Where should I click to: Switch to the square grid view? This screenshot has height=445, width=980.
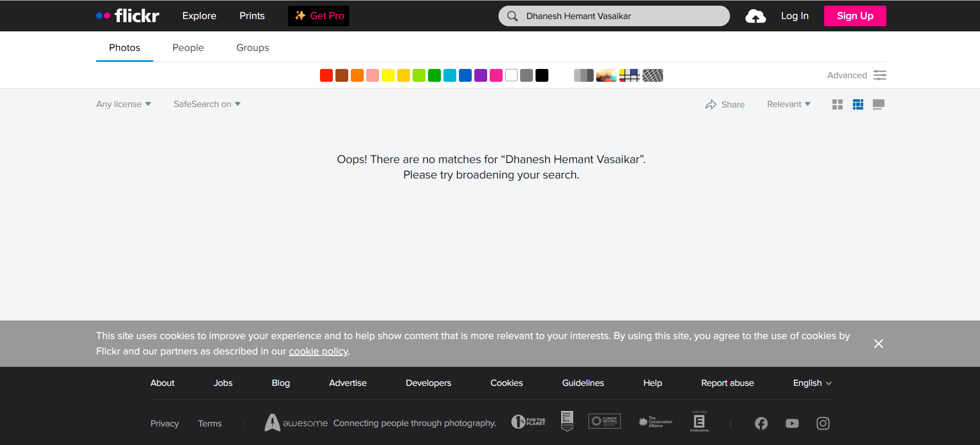[x=838, y=104]
